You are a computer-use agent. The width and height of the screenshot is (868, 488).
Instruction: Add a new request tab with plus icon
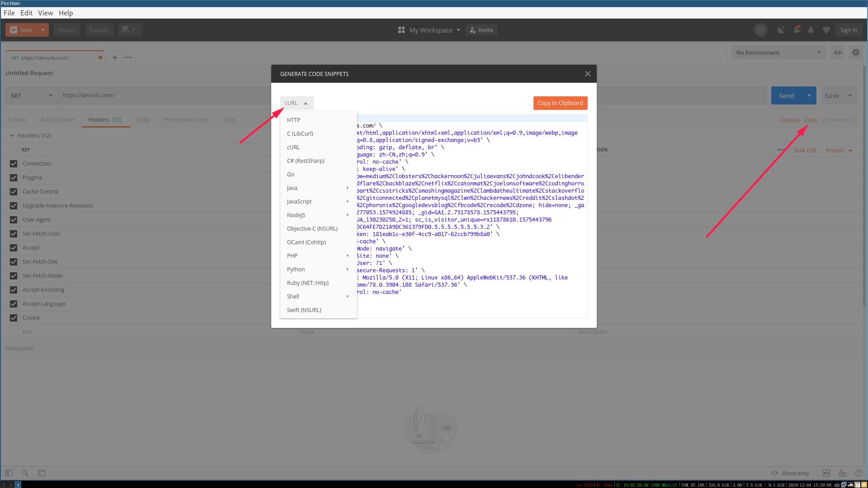[x=115, y=57]
